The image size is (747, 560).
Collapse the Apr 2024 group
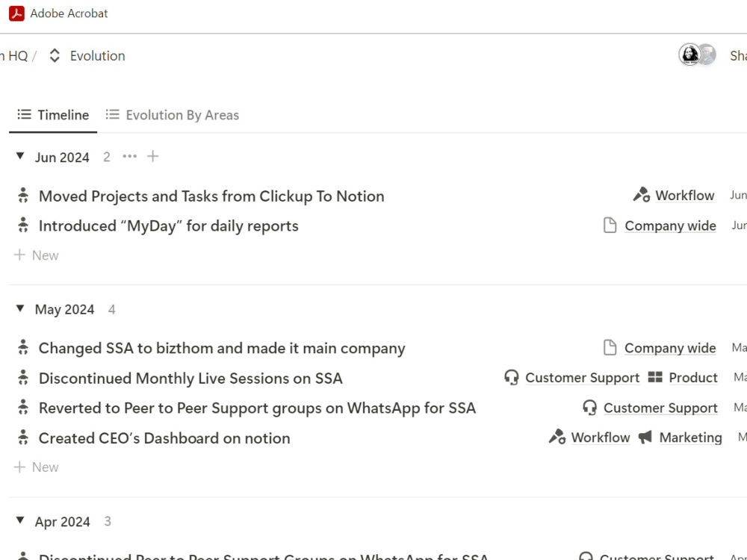click(x=20, y=520)
